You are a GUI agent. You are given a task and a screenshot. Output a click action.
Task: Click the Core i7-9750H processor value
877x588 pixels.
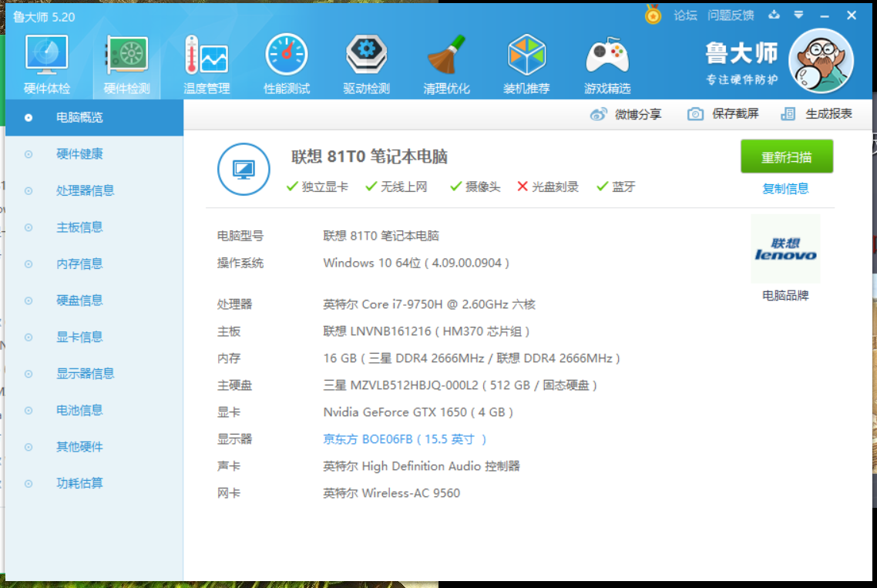(x=429, y=304)
